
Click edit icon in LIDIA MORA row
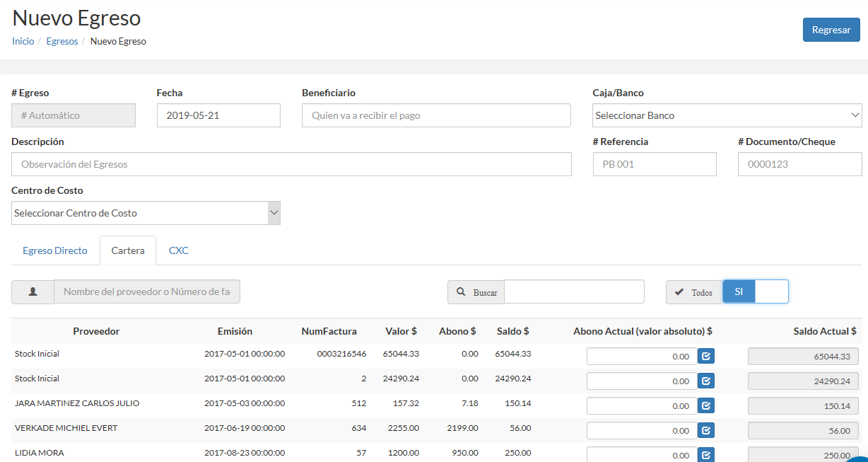(706, 455)
